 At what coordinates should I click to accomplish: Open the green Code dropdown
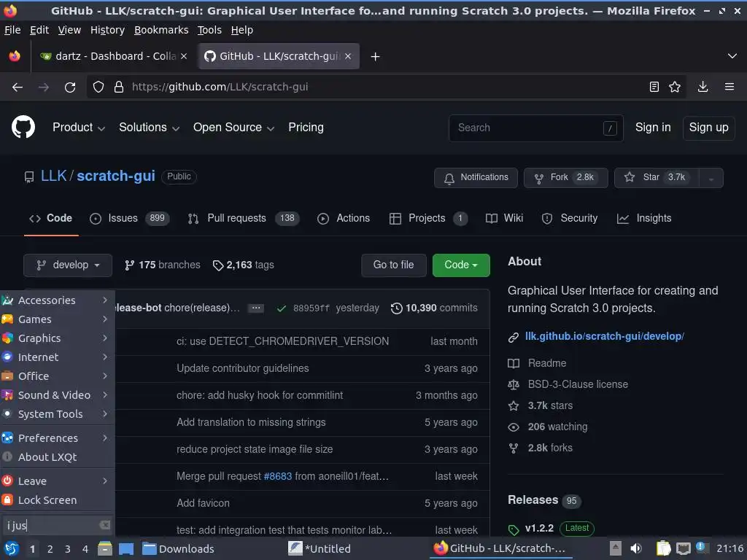pos(461,265)
